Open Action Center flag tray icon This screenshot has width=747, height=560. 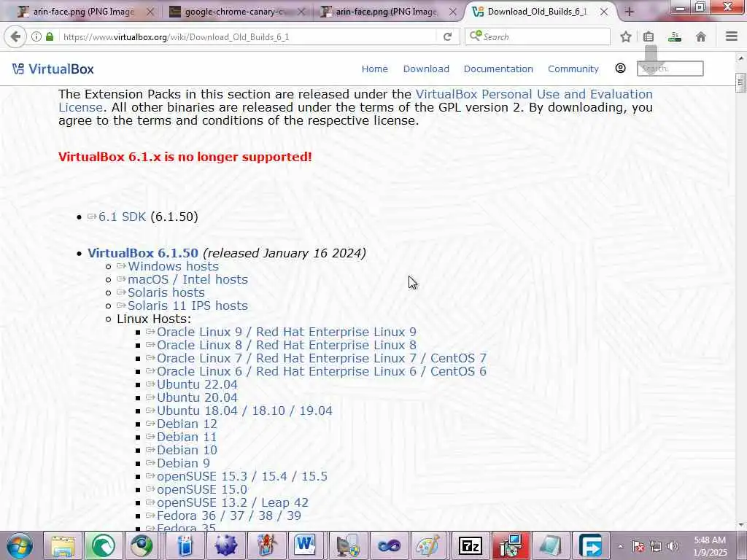click(638, 546)
